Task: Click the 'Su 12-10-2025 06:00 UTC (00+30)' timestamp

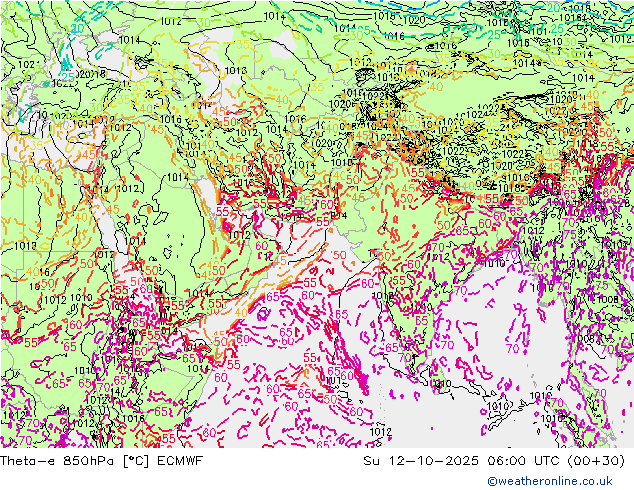Action: [494, 461]
